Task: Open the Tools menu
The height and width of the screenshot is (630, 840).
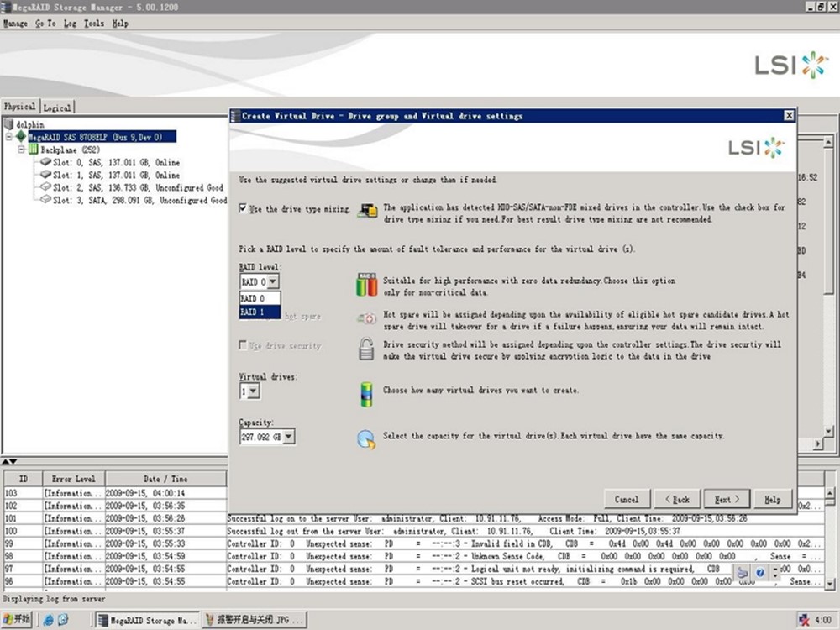Action: (94, 24)
